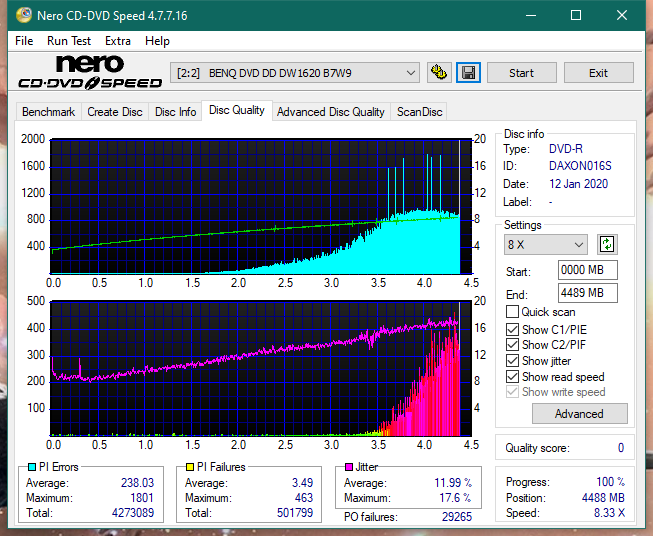Click the End MB input field
The width and height of the screenshot is (653, 536).
pos(587,293)
